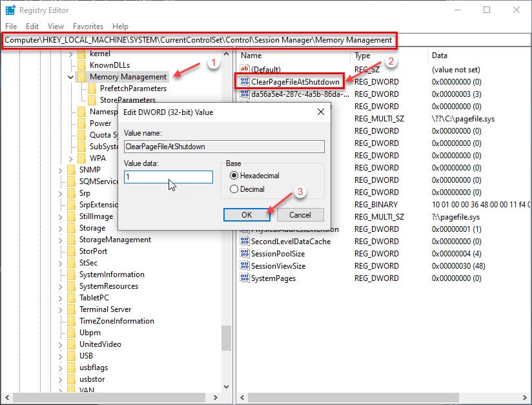Click the tree pane vertical scrollbar thumb
Screen dimensions: 532x405
(226, 338)
